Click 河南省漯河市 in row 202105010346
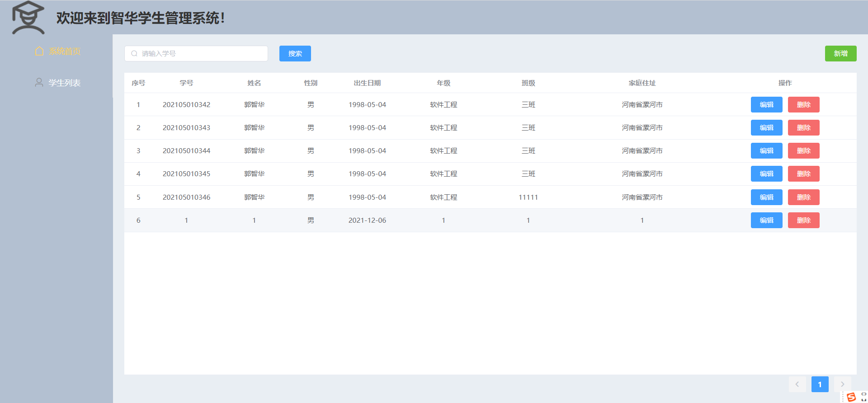The image size is (868, 403). (x=642, y=197)
